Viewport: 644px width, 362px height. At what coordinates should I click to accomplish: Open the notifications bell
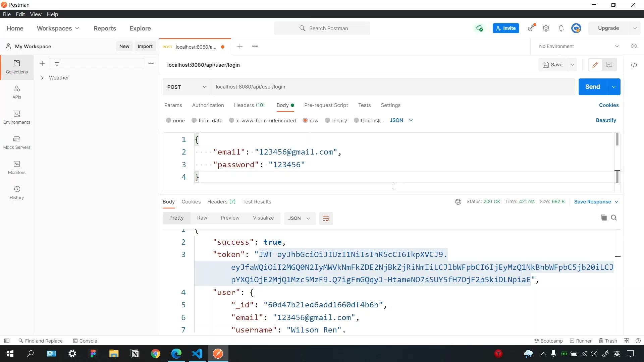click(561, 28)
